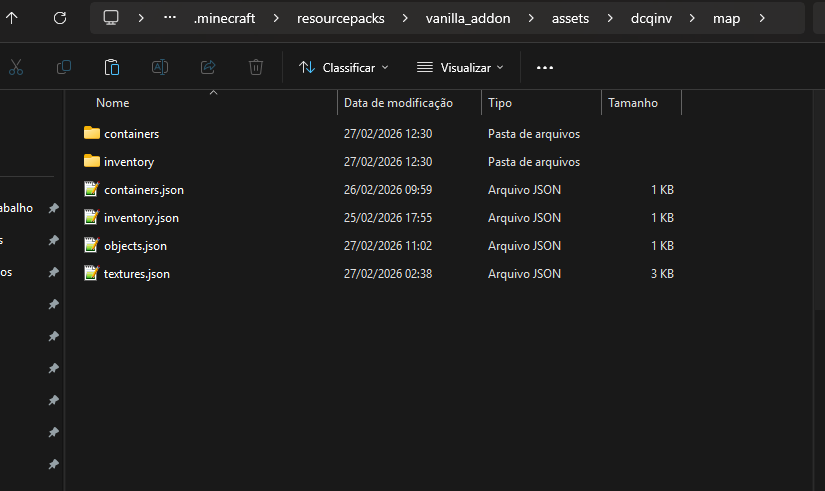The image size is (825, 491).
Task: Navigate to dcqinv breadcrumb
Action: tap(651, 18)
